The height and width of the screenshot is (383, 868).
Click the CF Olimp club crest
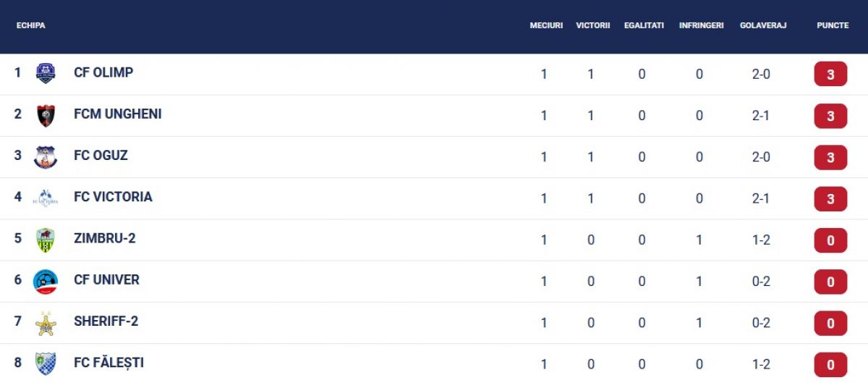point(46,74)
